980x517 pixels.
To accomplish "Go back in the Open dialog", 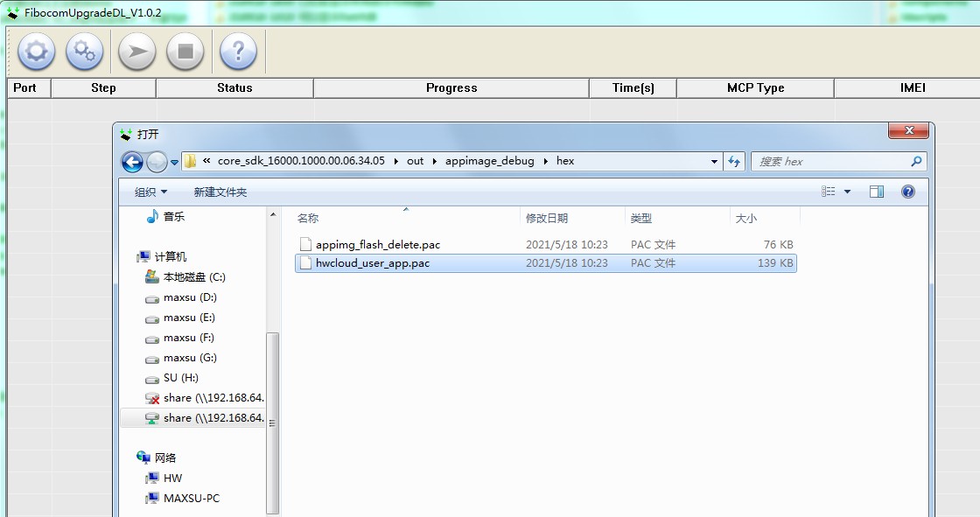I will (132, 162).
